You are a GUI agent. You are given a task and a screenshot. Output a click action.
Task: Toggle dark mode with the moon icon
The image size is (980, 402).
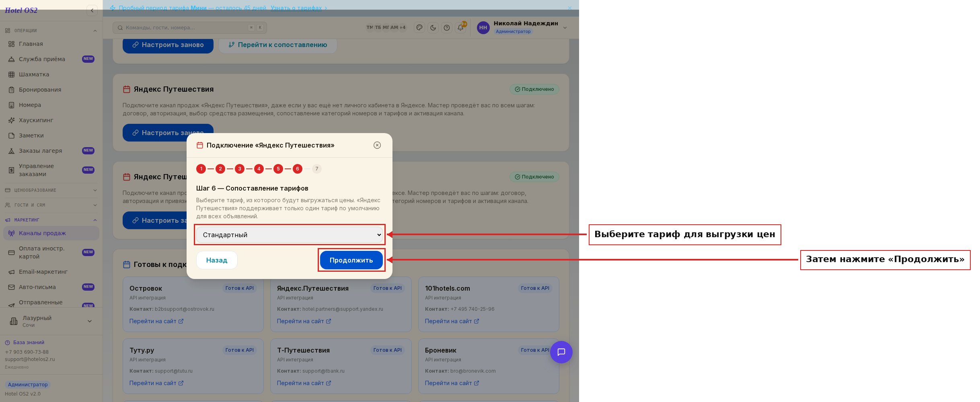click(433, 28)
